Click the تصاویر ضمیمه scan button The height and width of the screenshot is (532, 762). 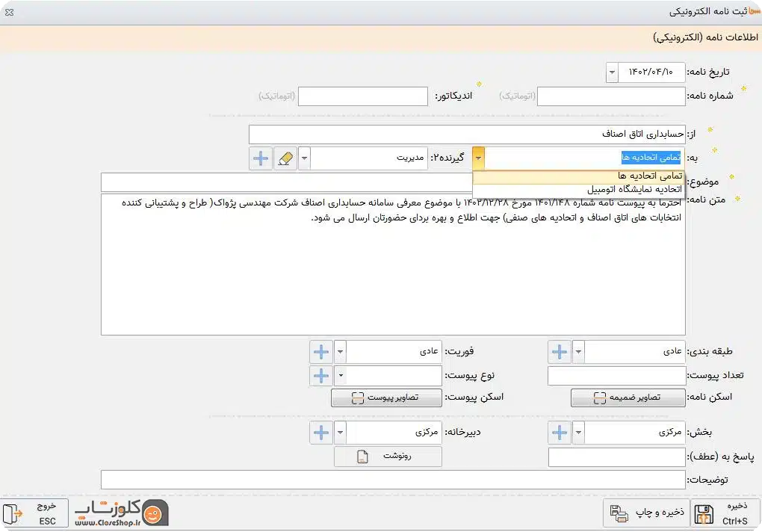click(628, 398)
